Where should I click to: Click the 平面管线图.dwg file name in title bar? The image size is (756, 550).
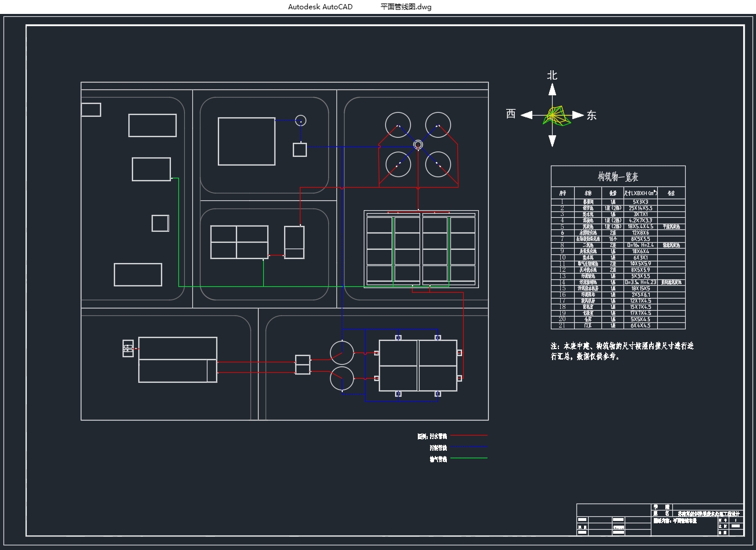point(406,7)
